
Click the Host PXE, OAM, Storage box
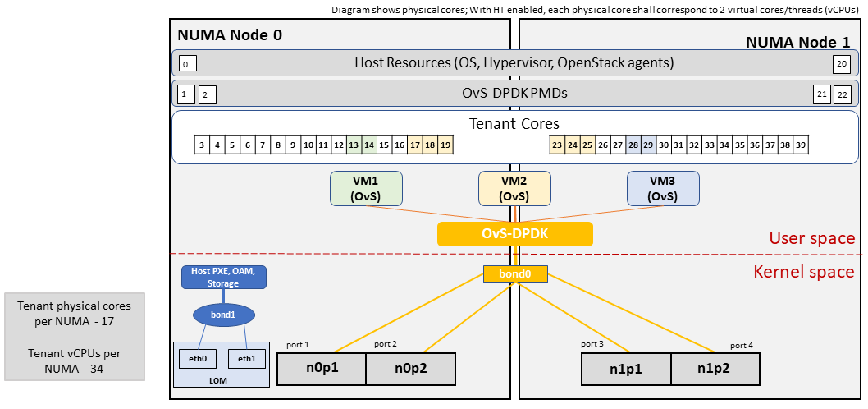point(224,277)
